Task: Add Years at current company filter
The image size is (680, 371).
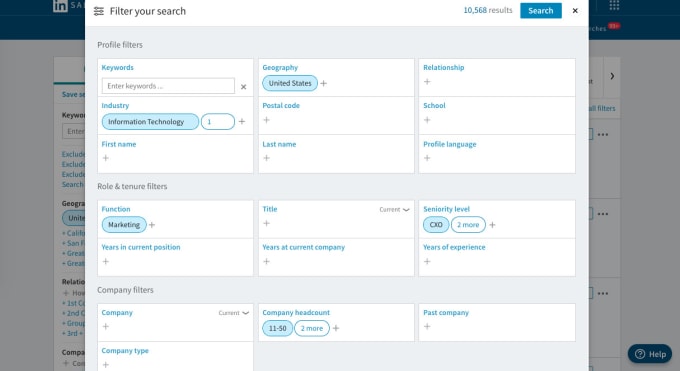Action: click(x=267, y=261)
